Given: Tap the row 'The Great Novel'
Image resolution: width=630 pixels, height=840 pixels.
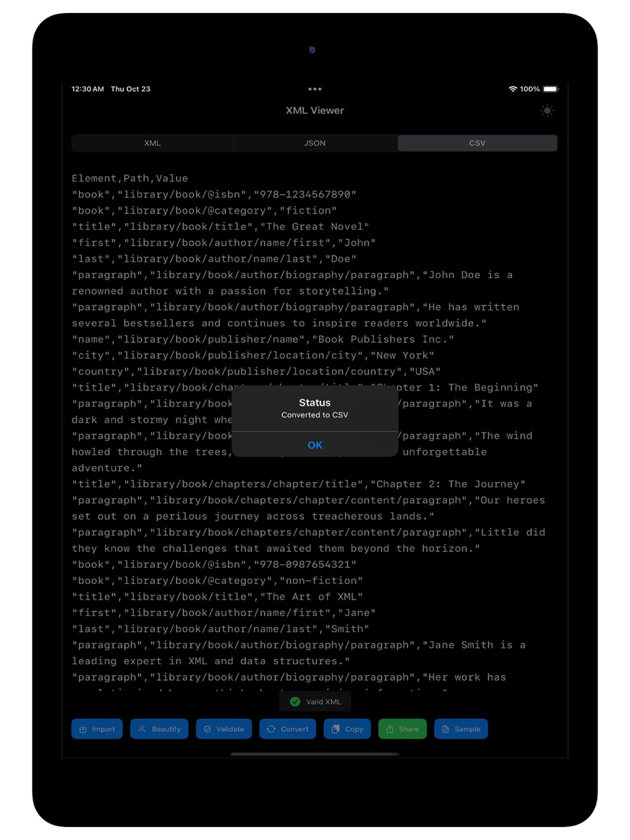Looking at the screenshot, I should [x=221, y=227].
